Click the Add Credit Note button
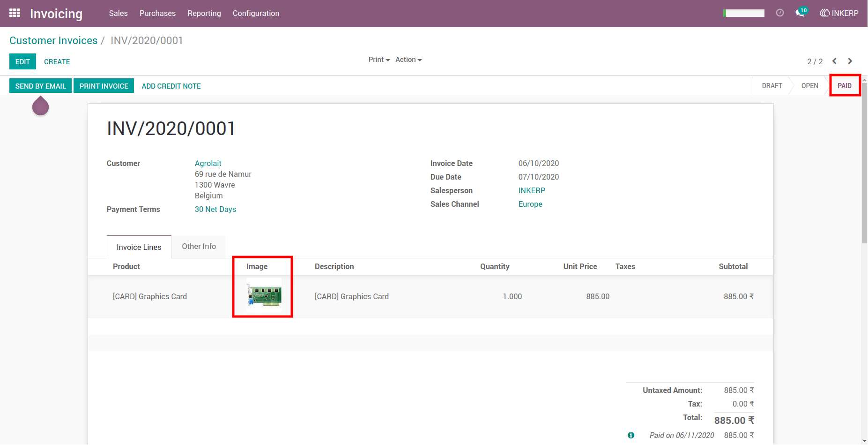The image size is (868, 445). 171,86
